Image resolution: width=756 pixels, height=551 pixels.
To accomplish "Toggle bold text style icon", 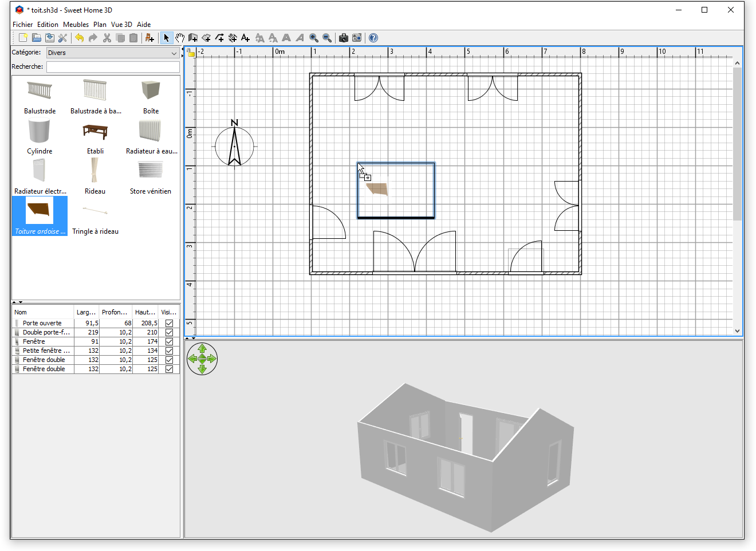I will [286, 38].
